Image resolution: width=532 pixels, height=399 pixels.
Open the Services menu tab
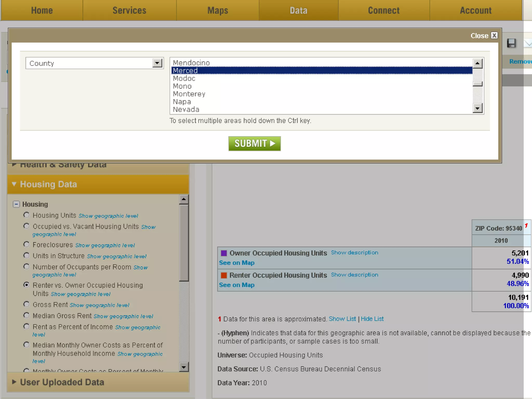[129, 10]
